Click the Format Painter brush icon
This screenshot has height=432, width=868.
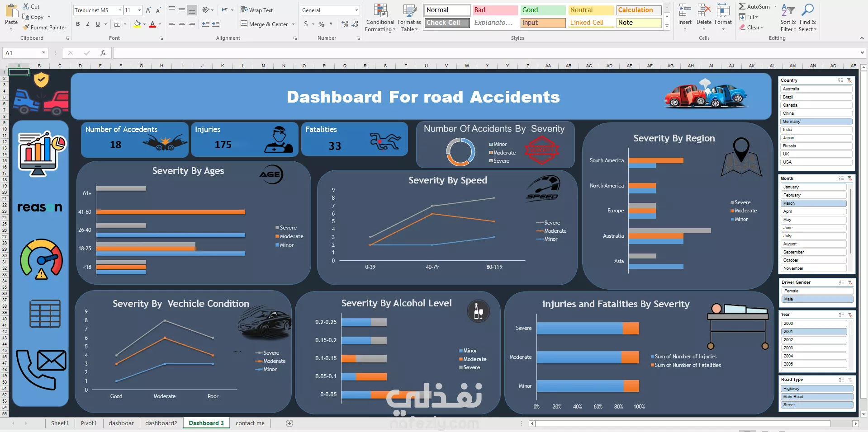pos(26,28)
